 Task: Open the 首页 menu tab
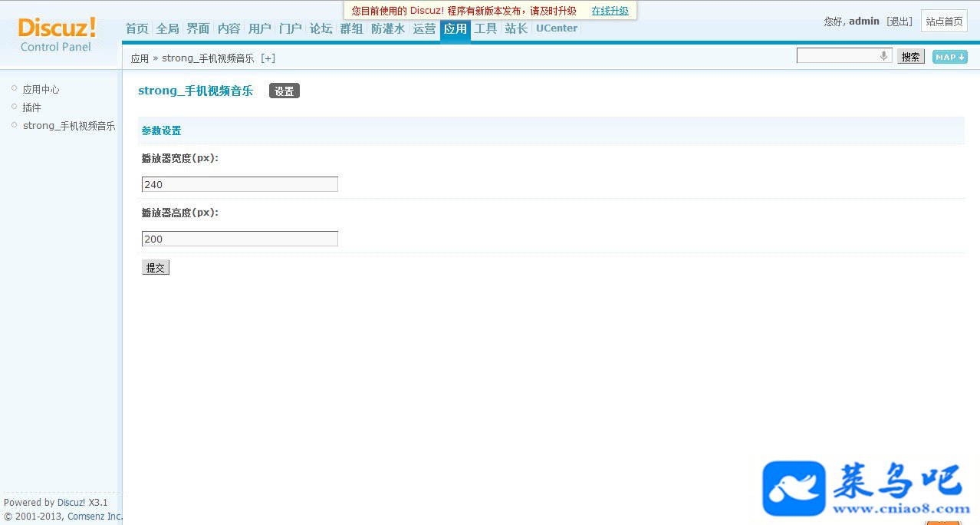click(137, 28)
